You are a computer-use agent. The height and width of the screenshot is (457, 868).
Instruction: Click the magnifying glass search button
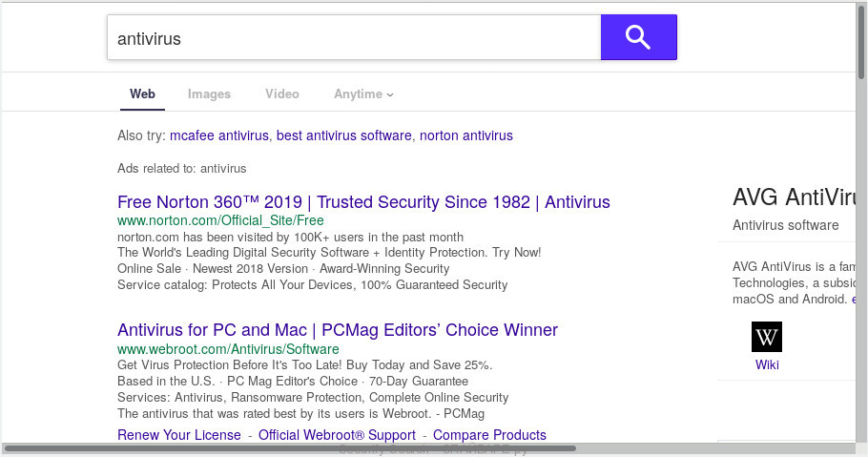[x=639, y=37]
